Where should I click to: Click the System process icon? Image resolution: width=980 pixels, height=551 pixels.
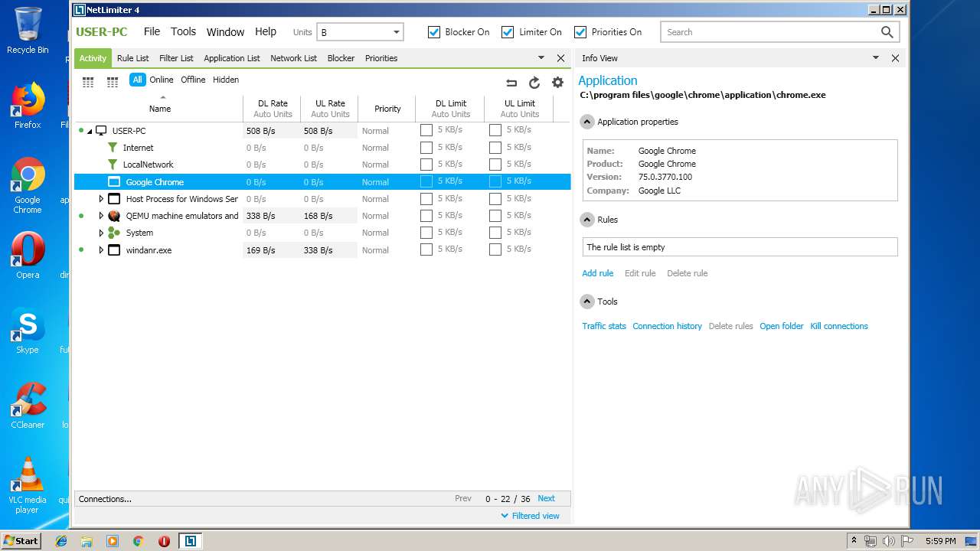114,233
